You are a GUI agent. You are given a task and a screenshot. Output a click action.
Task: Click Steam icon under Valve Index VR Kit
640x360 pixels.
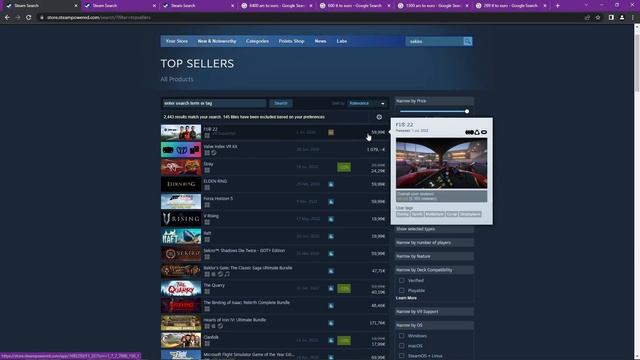(x=213, y=153)
